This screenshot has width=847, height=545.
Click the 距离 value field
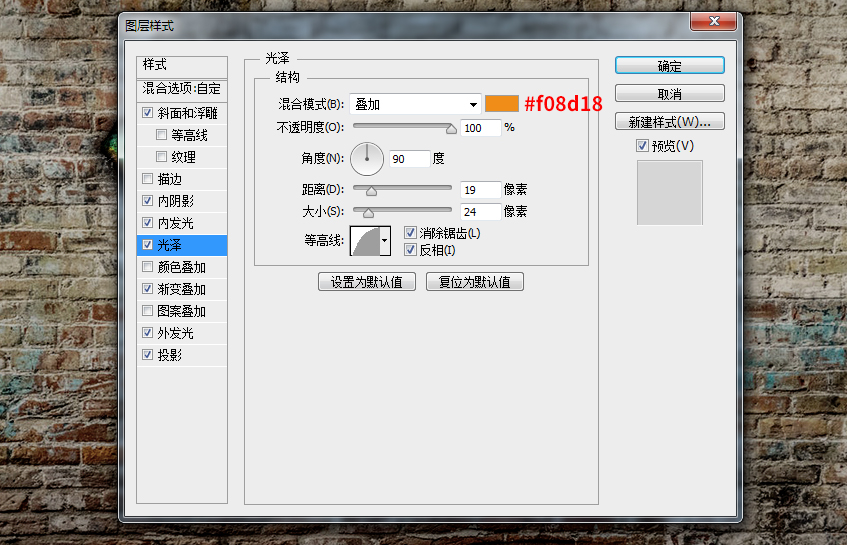481,190
